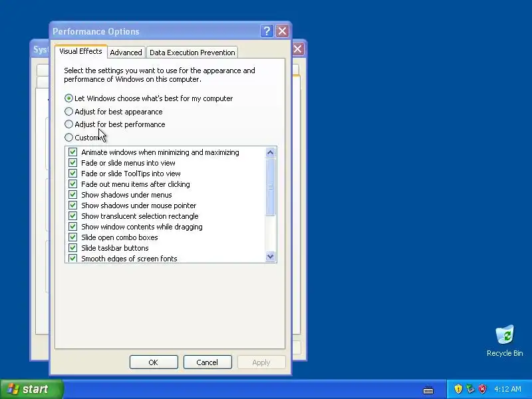The width and height of the screenshot is (532, 399).
Task: Confirm with the OK button
Action: [154, 362]
